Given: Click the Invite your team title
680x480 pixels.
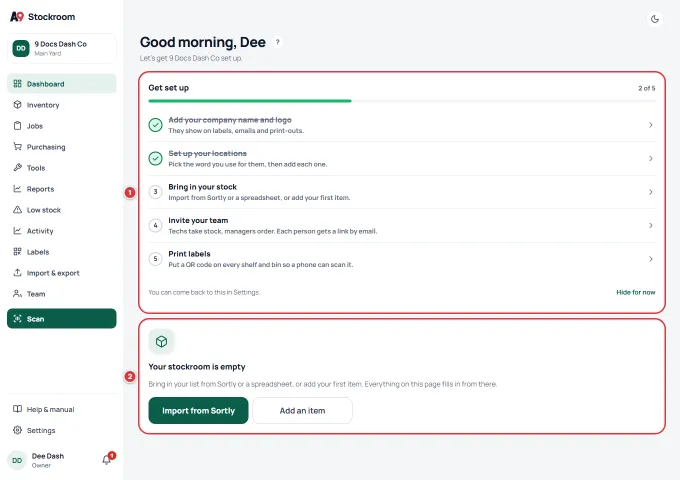Looking at the screenshot, I should (x=198, y=220).
